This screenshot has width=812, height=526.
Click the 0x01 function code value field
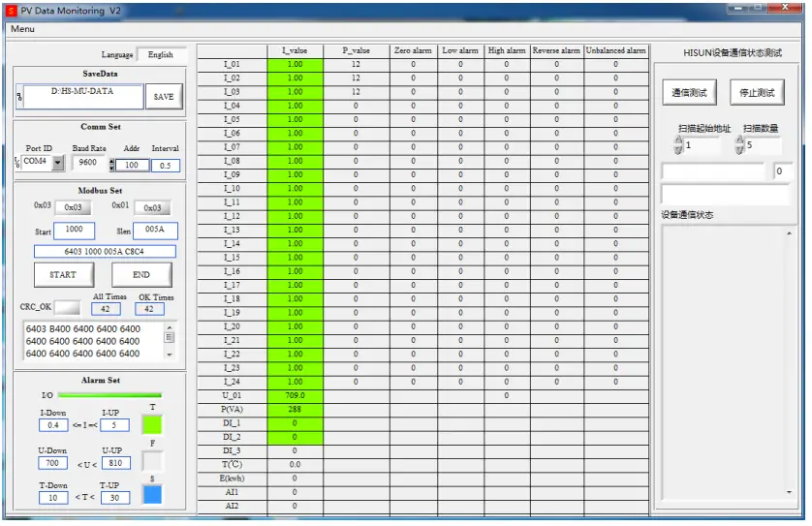tap(152, 207)
